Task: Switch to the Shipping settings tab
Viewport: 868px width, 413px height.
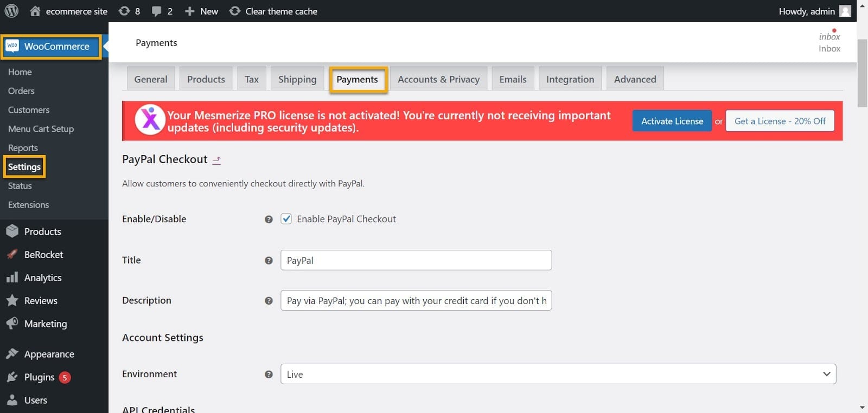Action: click(x=297, y=79)
